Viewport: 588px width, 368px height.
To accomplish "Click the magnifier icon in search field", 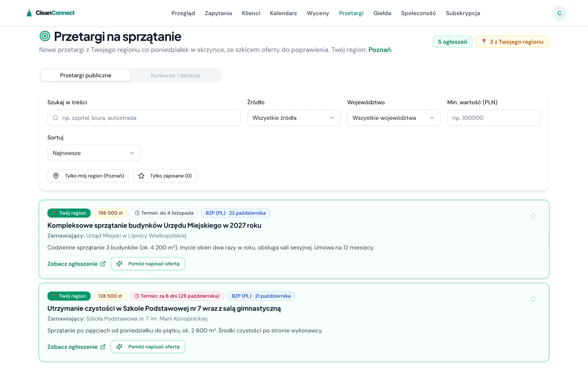I will pyautogui.click(x=55, y=118).
